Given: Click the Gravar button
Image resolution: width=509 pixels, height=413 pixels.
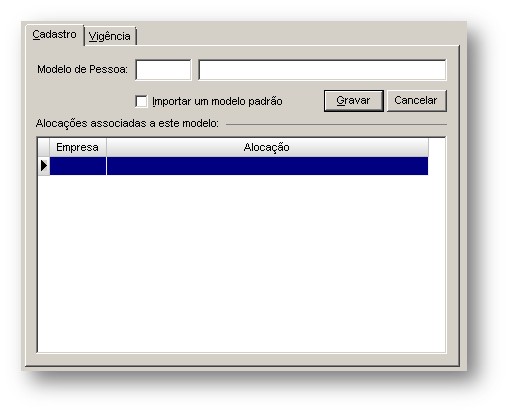Looking at the screenshot, I should [x=354, y=101].
